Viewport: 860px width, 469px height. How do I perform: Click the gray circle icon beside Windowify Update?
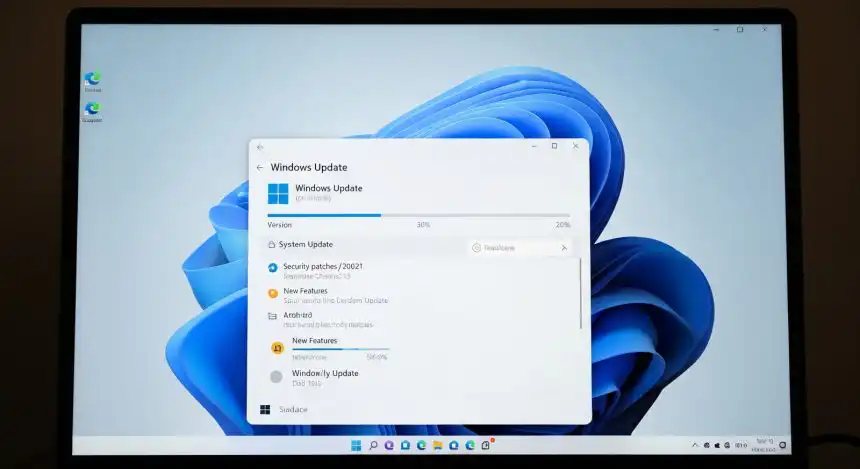point(276,377)
